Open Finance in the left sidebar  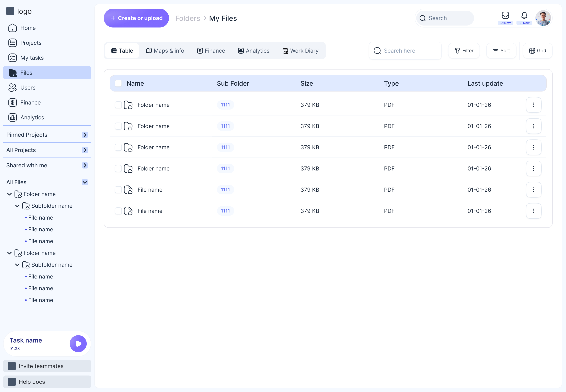pos(47,103)
